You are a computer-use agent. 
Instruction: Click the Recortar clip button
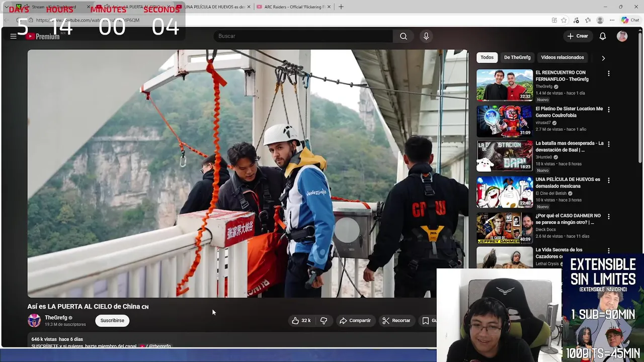(x=396, y=320)
